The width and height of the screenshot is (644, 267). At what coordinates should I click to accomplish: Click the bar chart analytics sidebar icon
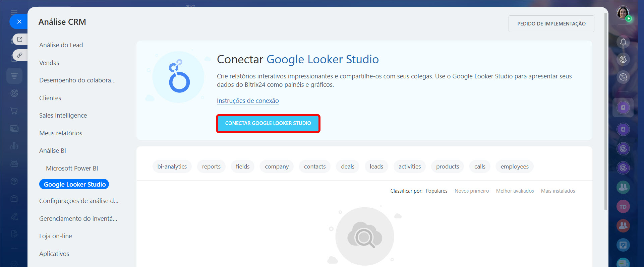click(14, 146)
